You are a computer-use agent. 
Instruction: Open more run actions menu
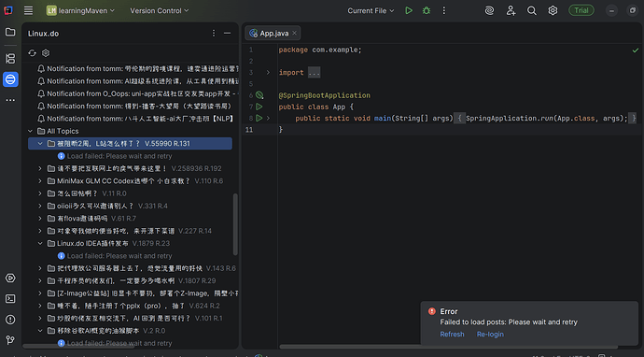[x=443, y=10]
